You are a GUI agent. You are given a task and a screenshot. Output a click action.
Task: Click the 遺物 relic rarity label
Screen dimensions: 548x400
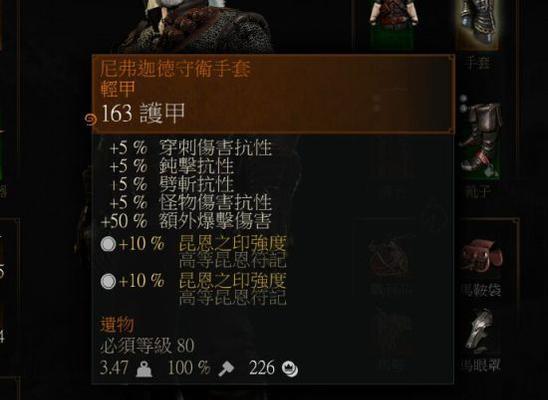pyautogui.click(x=117, y=325)
